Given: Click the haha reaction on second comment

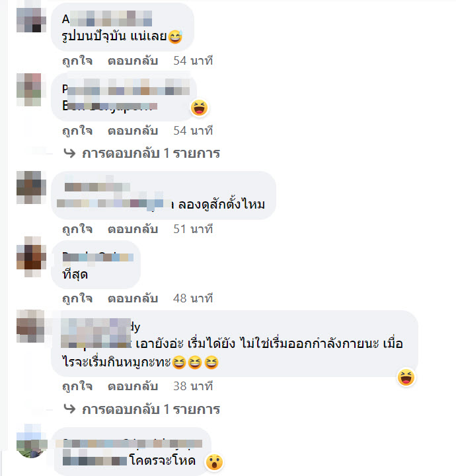Looking at the screenshot, I should 200,108.
